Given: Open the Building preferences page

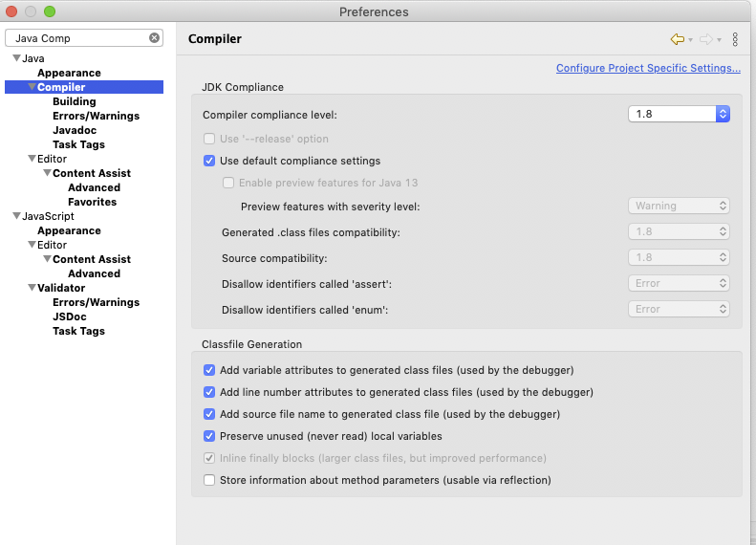Looking at the screenshot, I should [x=75, y=101].
